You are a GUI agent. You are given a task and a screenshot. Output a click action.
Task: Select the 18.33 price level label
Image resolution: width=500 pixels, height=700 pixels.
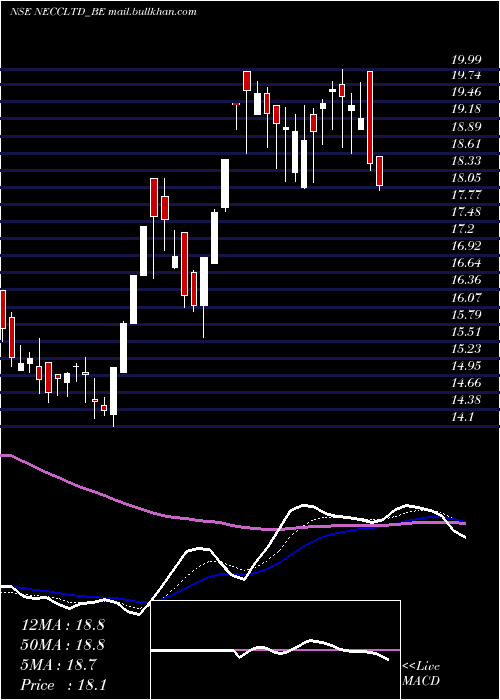click(x=467, y=161)
